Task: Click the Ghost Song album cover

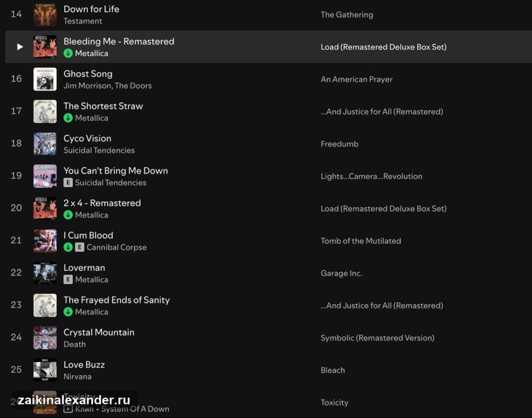Action: point(45,79)
